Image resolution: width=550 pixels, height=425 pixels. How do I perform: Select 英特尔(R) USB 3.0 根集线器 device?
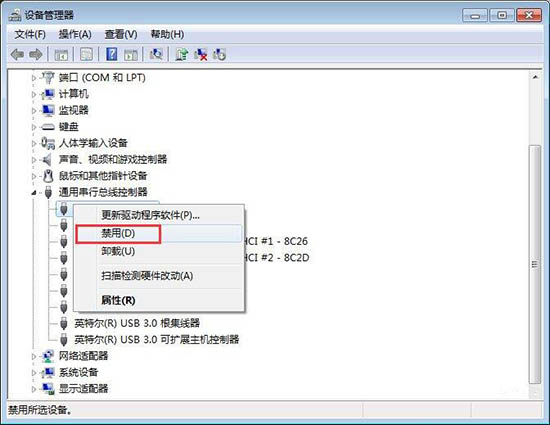(137, 323)
